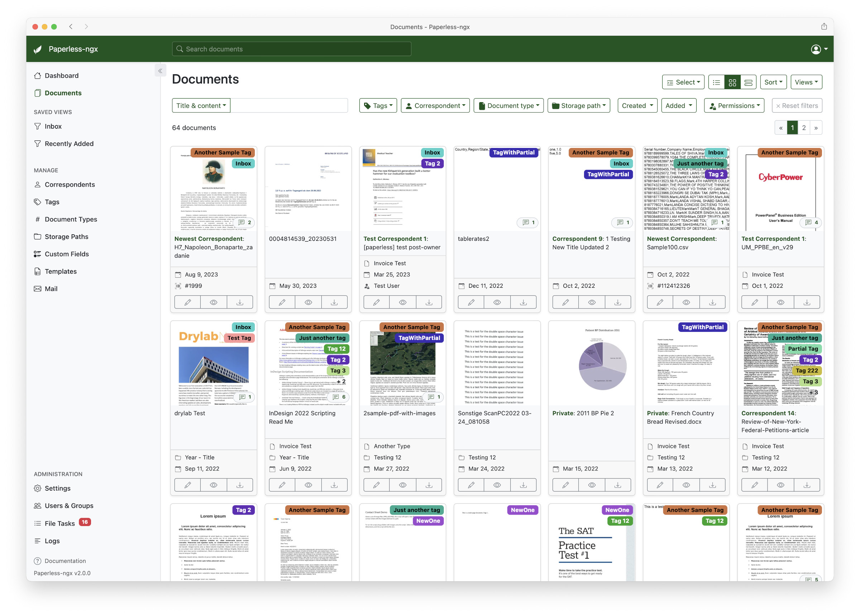
Task: Open the Sort dropdown
Action: 773,82
